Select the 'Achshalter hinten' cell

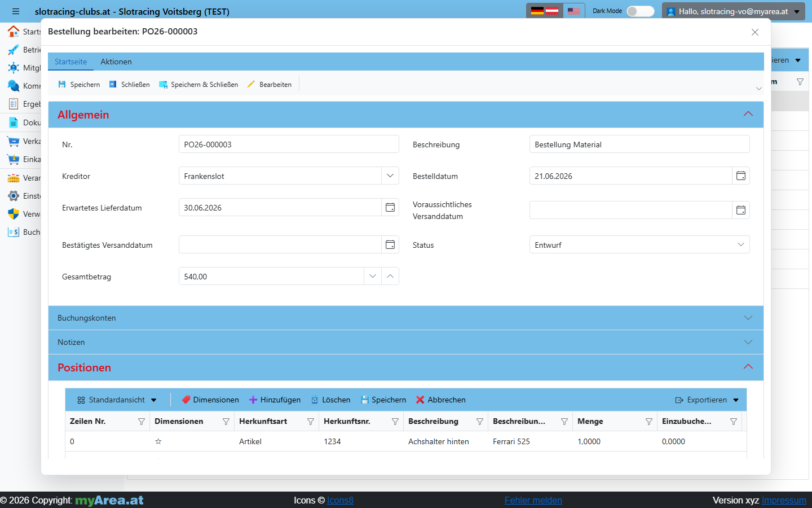pos(445,441)
